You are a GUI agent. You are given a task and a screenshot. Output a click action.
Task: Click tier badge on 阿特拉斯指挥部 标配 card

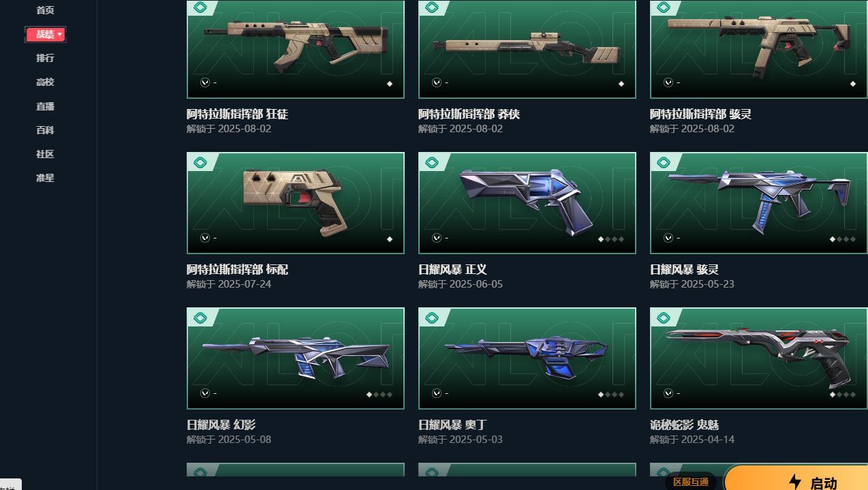(x=200, y=162)
